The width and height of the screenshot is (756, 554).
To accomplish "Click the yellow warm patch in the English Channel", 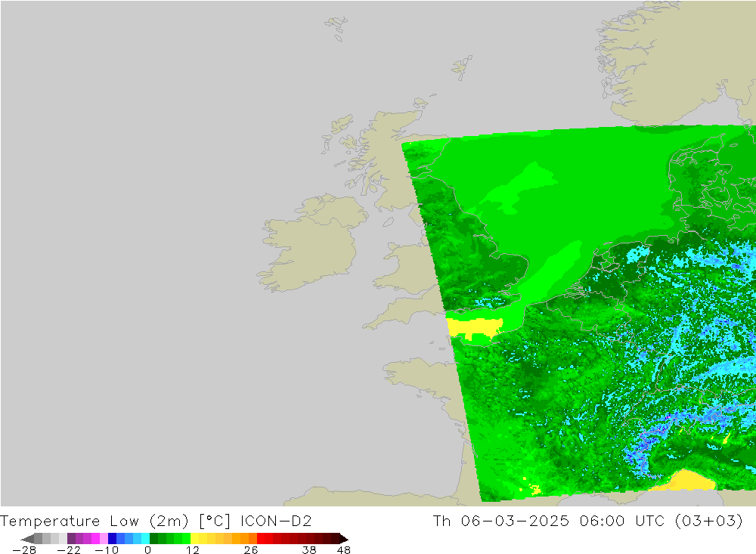I will coord(474,327).
